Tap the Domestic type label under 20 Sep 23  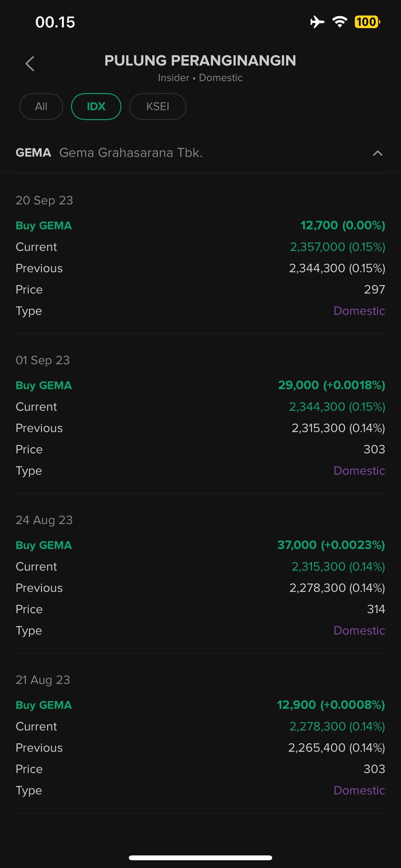[359, 311]
